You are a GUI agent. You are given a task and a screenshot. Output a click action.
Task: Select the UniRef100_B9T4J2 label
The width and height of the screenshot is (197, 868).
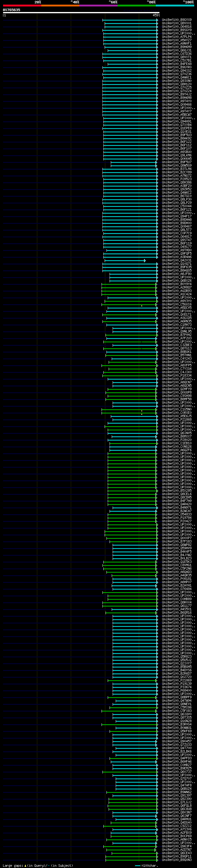pos(176,94)
